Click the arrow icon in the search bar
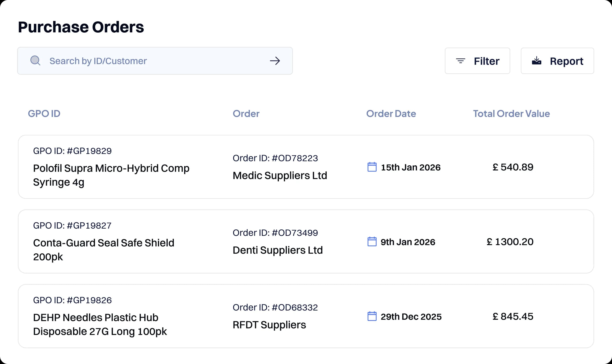The height and width of the screenshot is (364, 612). tap(275, 61)
